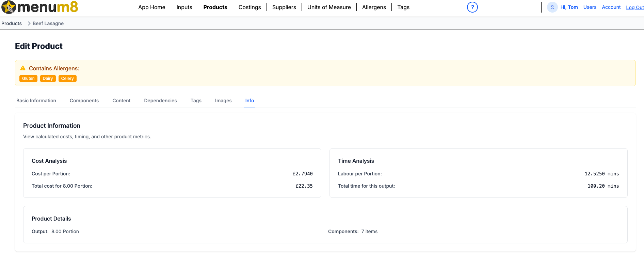The image size is (644, 259).
Task: Open the Allergens section
Action: pos(374,7)
